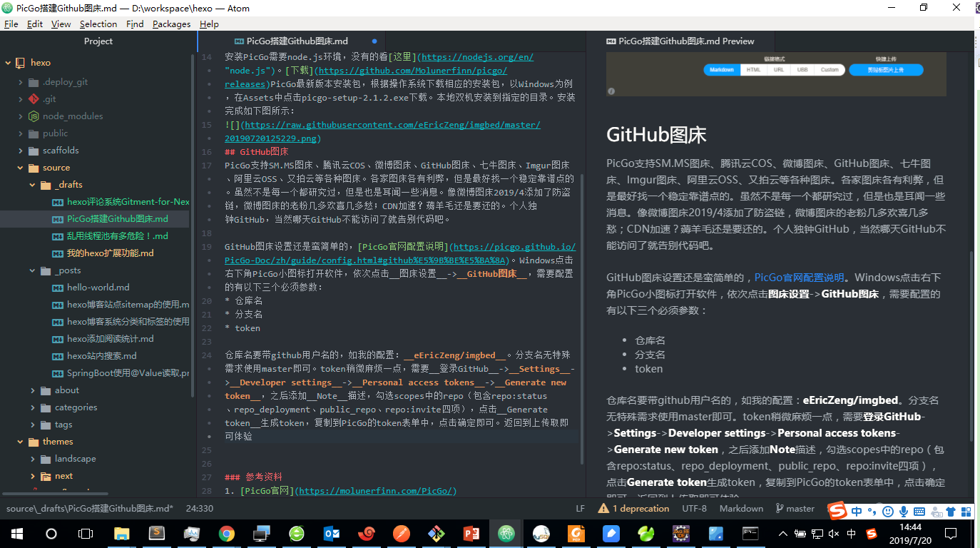Collapse the hexo root project folder

[x=8, y=63]
